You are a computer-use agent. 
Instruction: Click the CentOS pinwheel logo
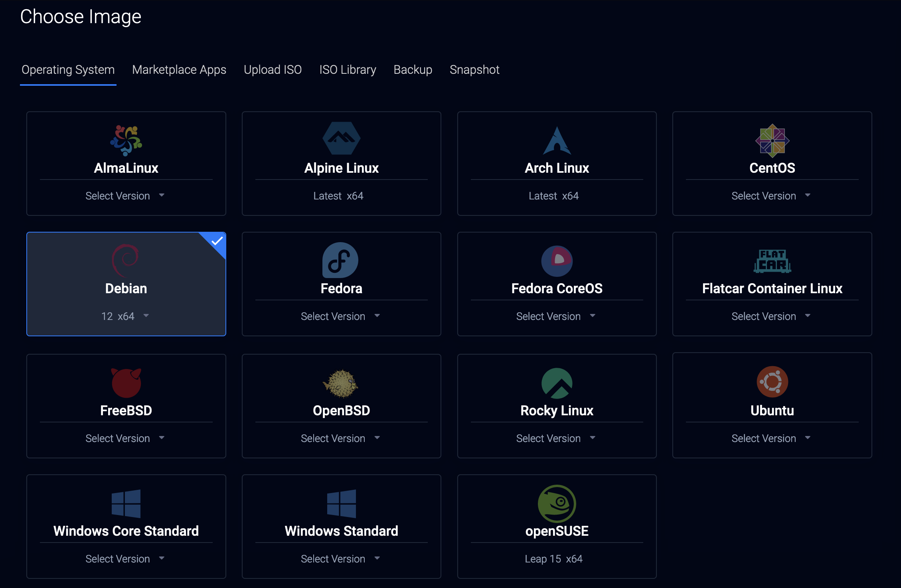pyautogui.click(x=772, y=140)
